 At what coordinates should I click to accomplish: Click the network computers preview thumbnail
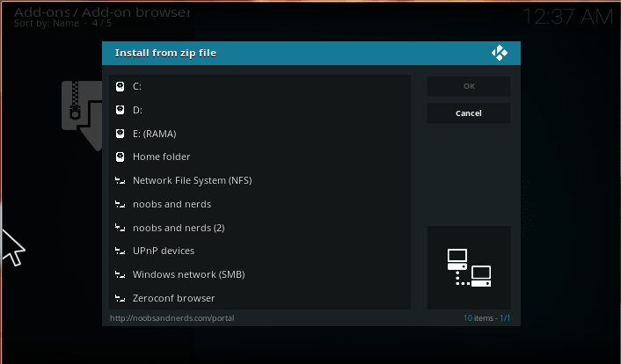[x=469, y=267]
